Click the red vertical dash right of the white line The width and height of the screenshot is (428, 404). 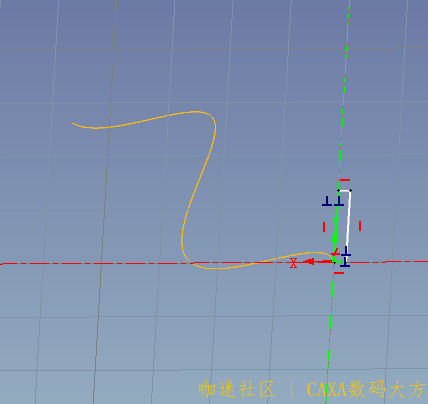(360, 226)
